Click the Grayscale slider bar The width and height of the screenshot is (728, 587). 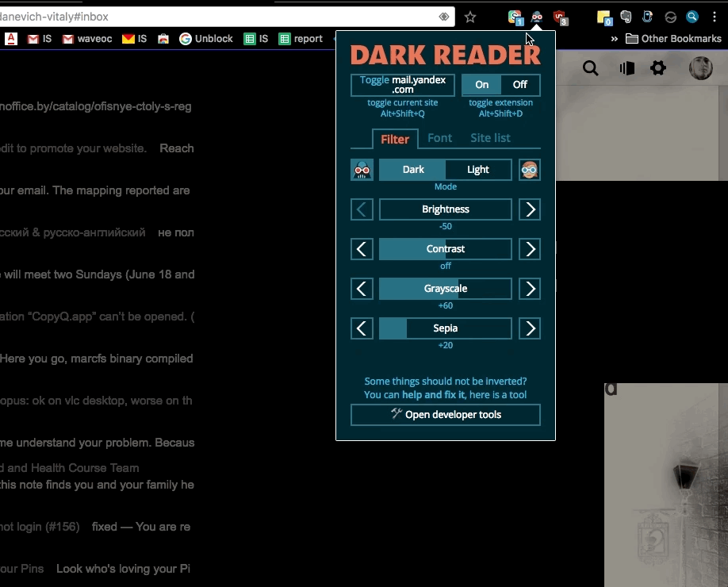(x=445, y=289)
